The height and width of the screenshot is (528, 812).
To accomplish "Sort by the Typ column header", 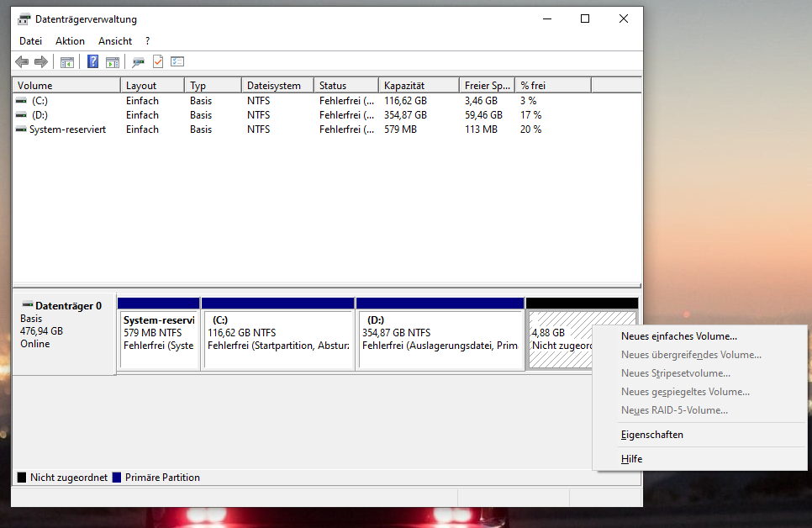I will tap(214, 86).
